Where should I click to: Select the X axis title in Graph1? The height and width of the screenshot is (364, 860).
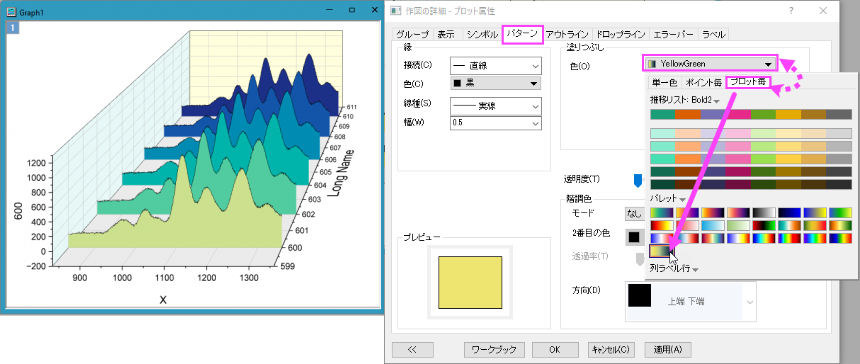(162, 299)
